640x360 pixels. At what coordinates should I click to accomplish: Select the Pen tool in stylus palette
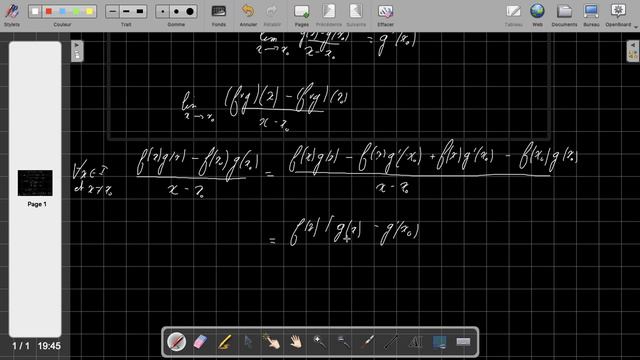point(176,342)
